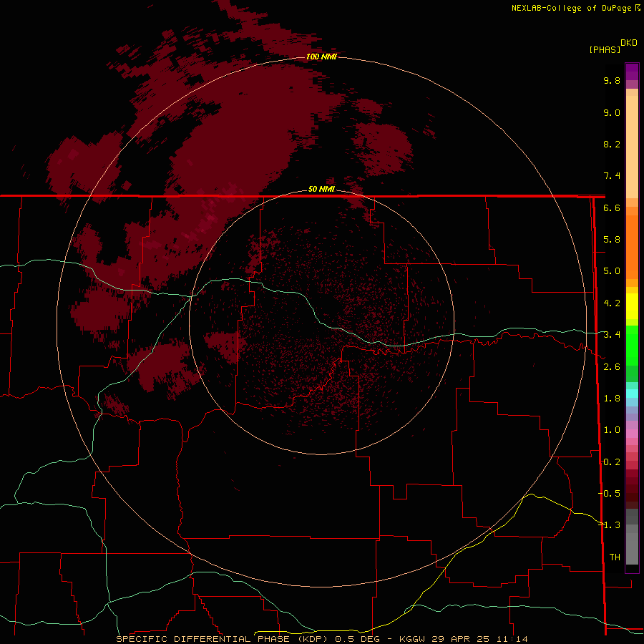
Task: Click the 9.8 value on the legend
Action: point(612,80)
